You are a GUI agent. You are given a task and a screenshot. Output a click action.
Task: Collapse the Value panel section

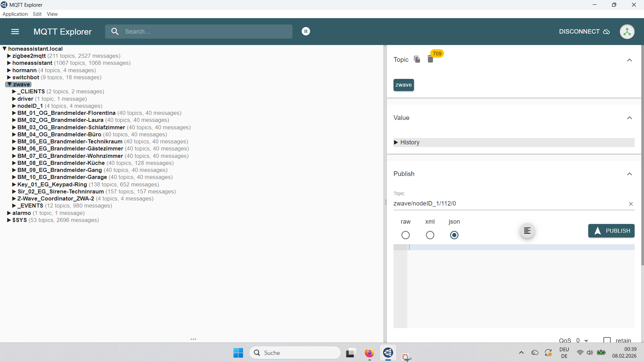[x=629, y=118]
